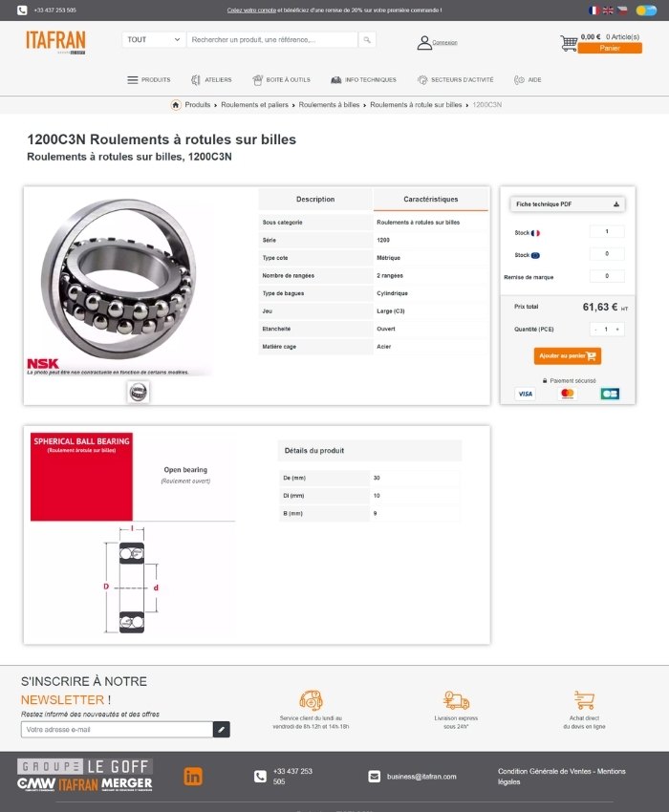Expand the PRODUITS menu

pos(149,79)
